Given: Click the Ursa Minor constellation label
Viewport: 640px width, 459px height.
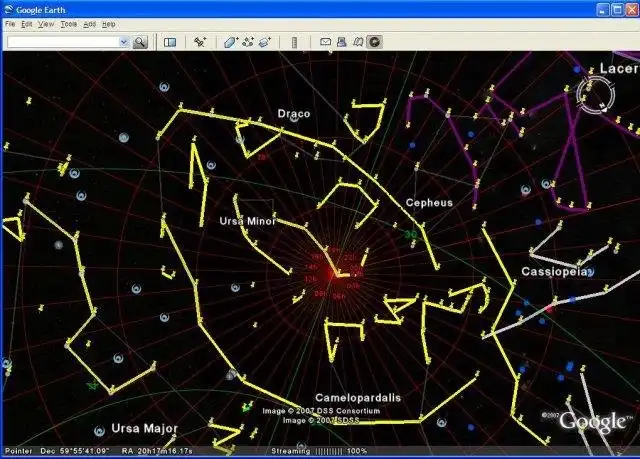Looking at the screenshot, I should pyautogui.click(x=247, y=221).
